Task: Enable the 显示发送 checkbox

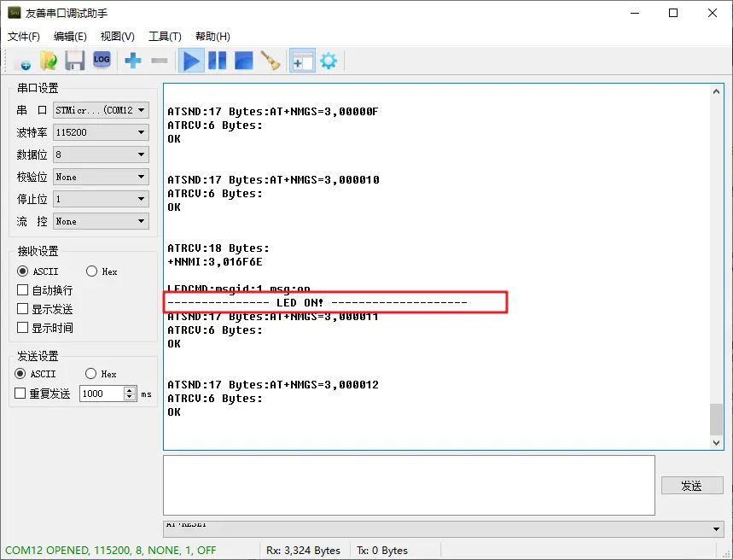Action: 22,309
